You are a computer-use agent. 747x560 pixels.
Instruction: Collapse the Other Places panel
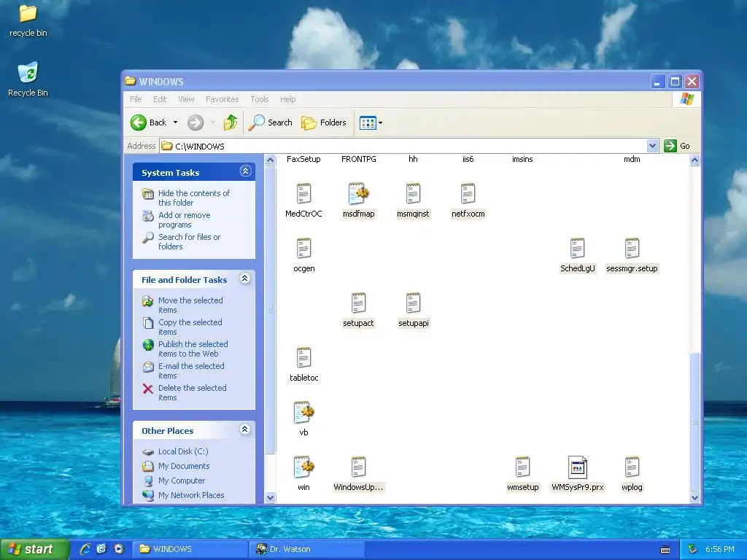pos(245,429)
